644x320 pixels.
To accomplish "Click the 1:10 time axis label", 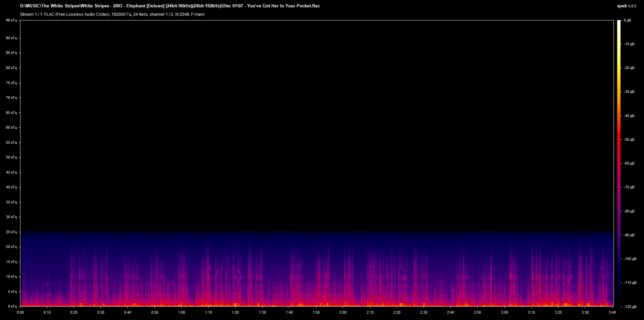I will 209,312.
